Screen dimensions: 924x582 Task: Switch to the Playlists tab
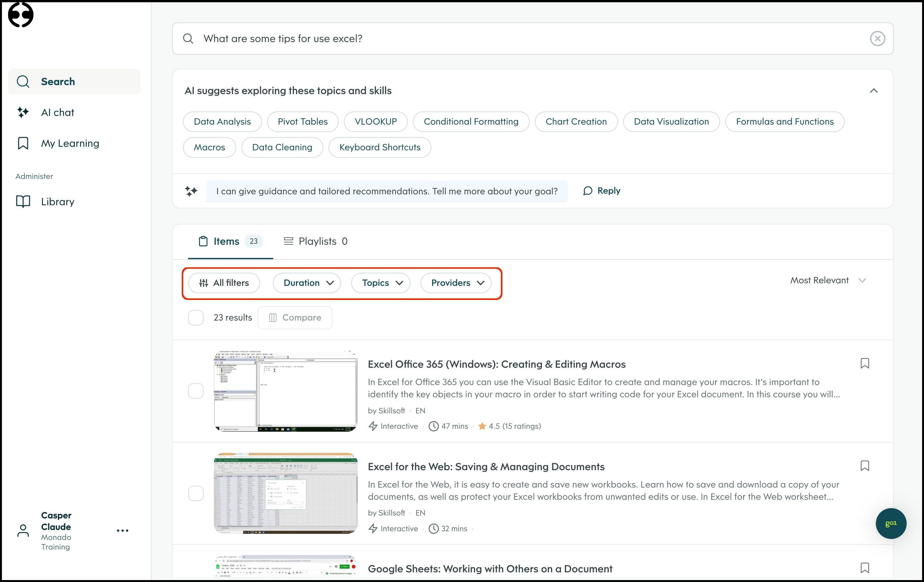(x=315, y=241)
